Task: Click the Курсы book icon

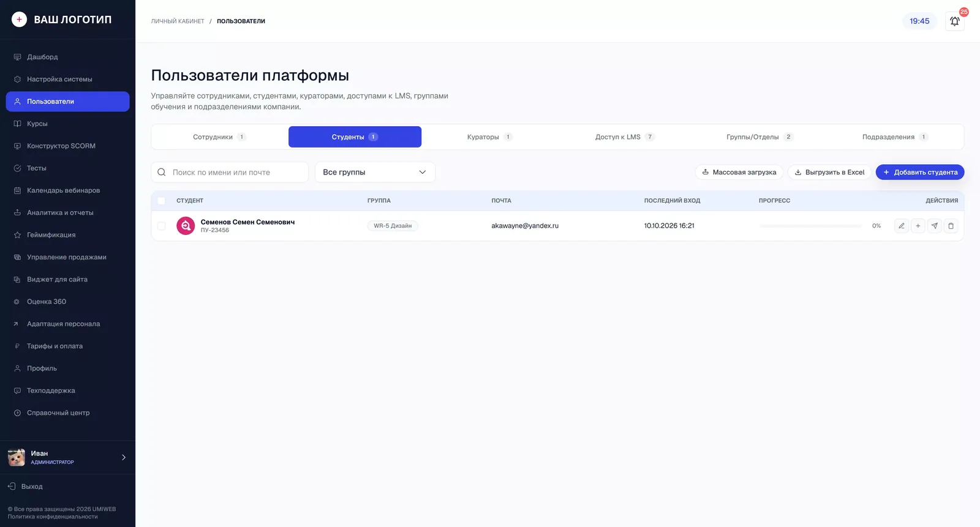Action: [17, 124]
